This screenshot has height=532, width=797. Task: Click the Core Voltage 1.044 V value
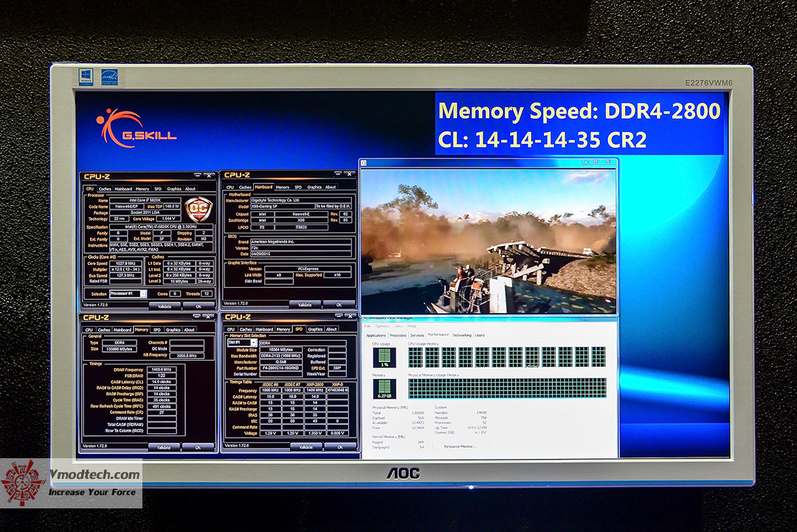pos(168,218)
